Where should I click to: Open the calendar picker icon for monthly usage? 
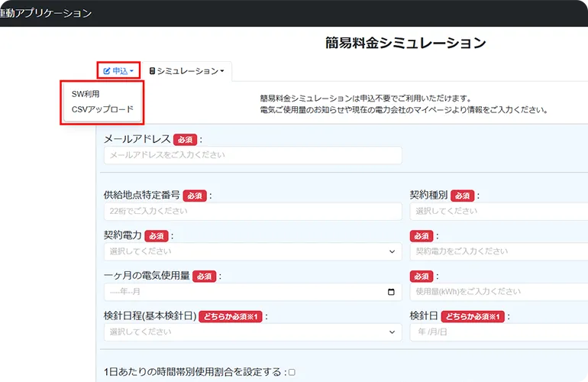point(392,292)
